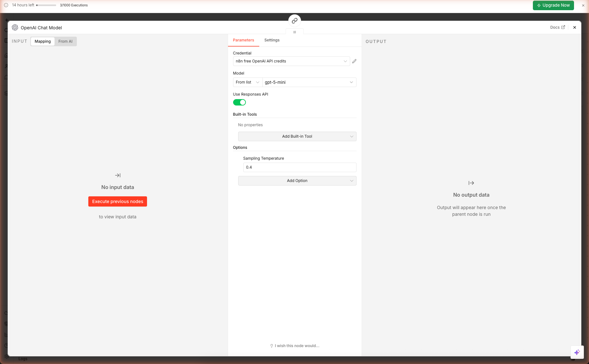Click the drag handle below link icon

pyautogui.click(x=294, y=32)
